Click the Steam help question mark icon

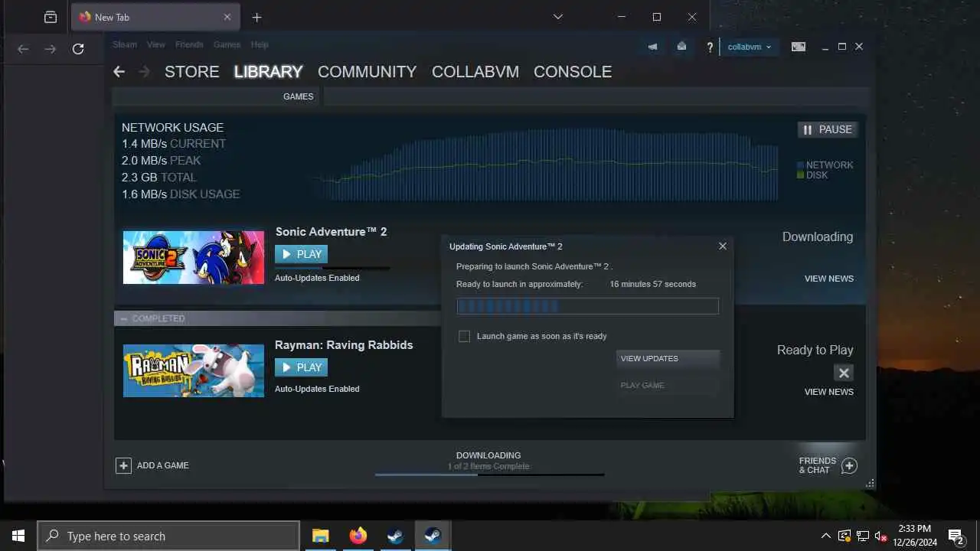tap(710, 47)
